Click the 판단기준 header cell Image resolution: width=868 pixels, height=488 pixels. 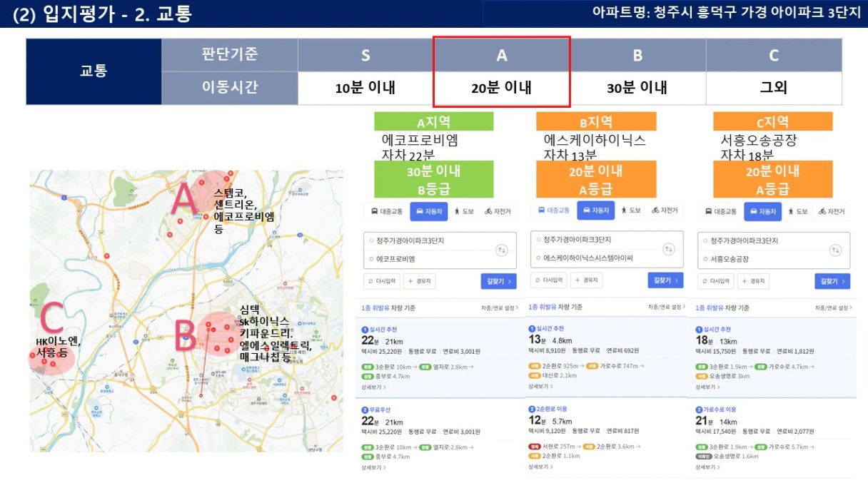230,55
